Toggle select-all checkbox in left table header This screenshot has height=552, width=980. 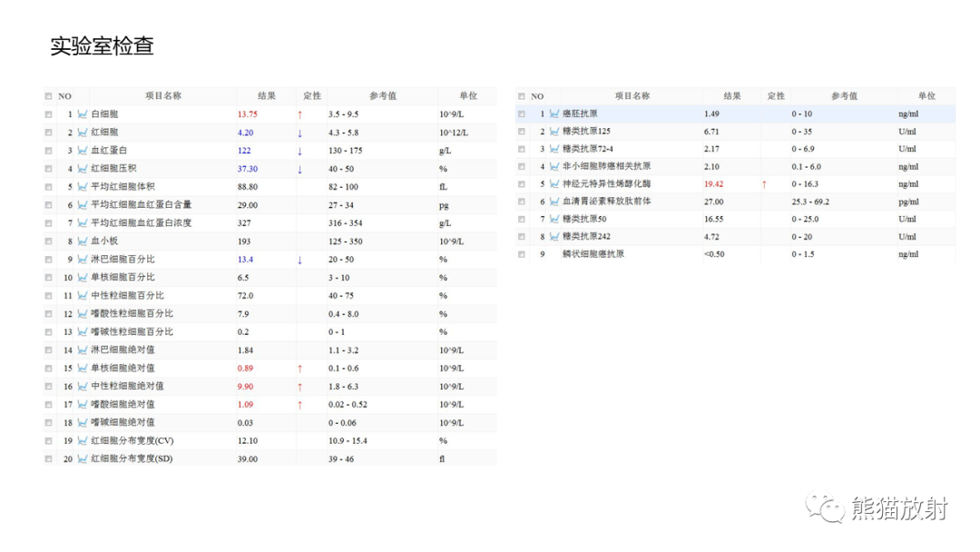[48, 96]
